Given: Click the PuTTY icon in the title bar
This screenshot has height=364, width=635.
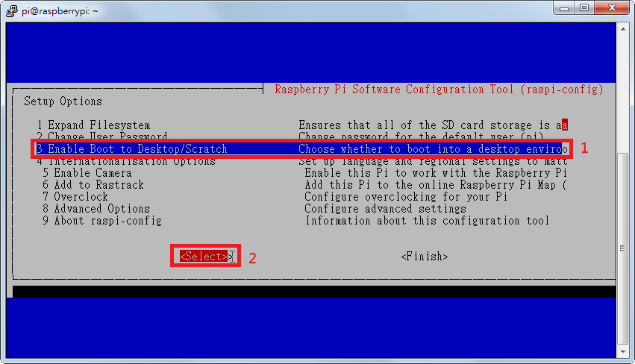Looking at the screenshot, I should coord(12,8).
